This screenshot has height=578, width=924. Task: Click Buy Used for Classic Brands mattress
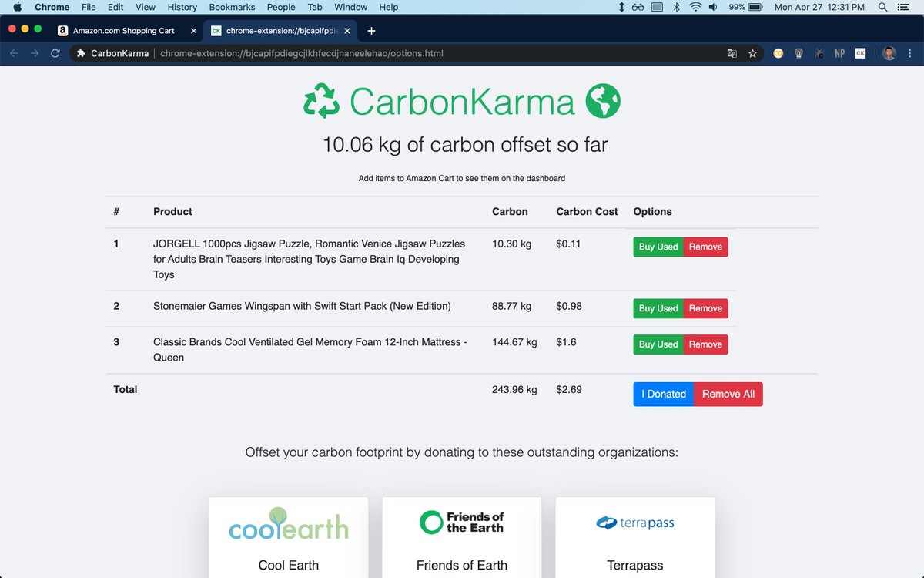tap(658, 344)
